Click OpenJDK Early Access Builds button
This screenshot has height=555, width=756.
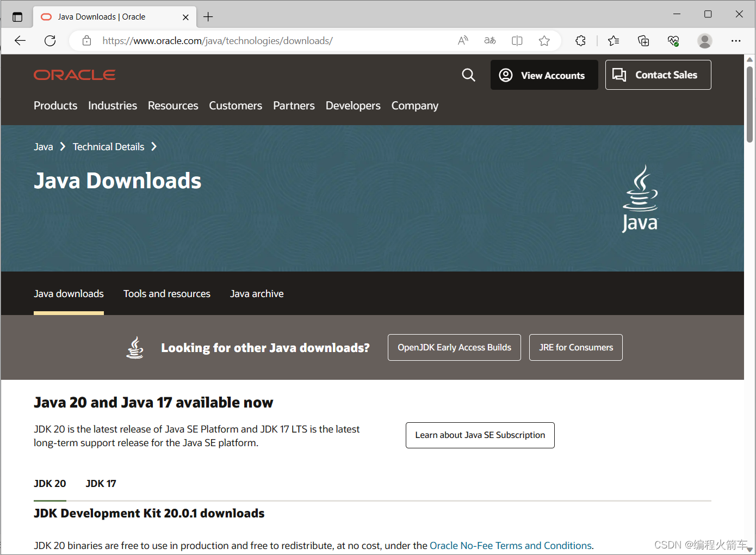tap(454, 347)
